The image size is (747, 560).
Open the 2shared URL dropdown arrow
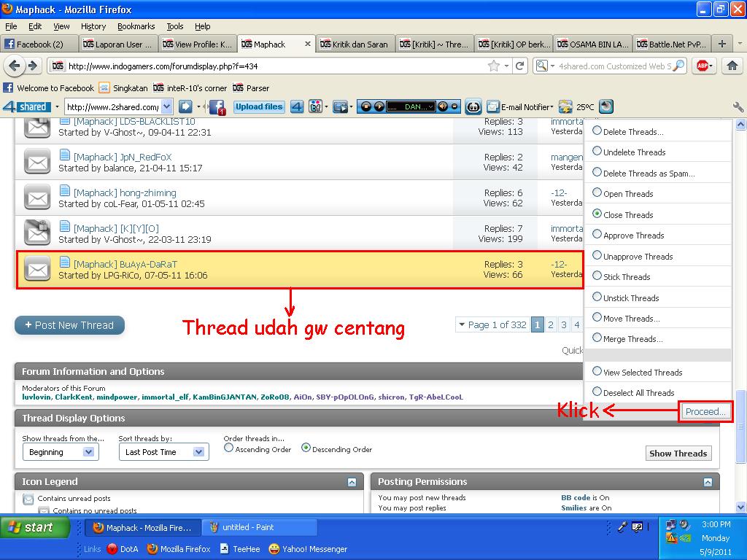(167, 107)
